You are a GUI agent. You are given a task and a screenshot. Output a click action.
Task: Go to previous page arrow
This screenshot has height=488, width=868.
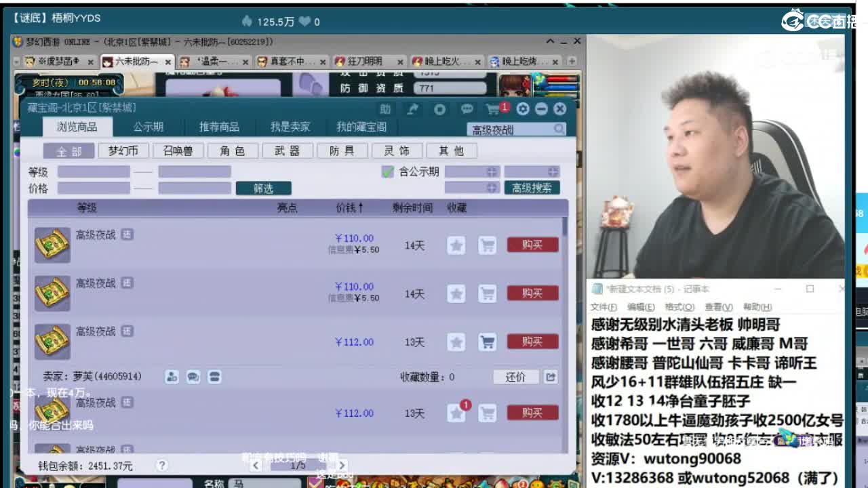256,466
